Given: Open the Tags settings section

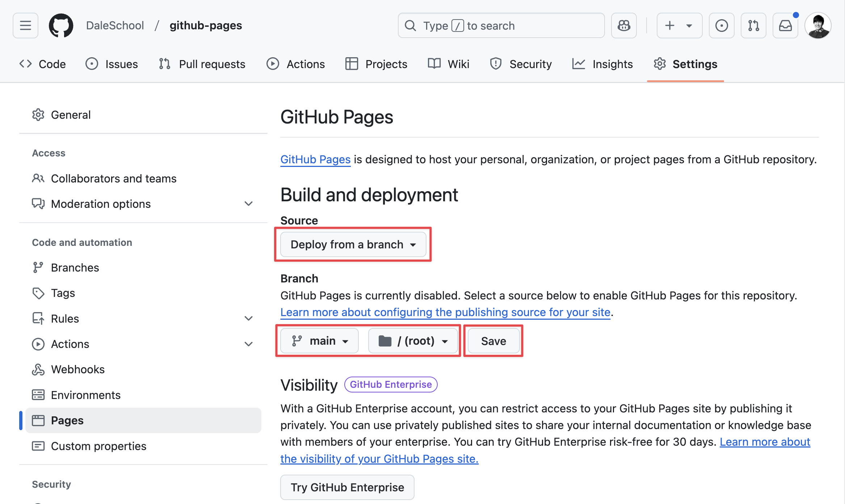Looking at the screenshot, I should (x=63, y=293).
